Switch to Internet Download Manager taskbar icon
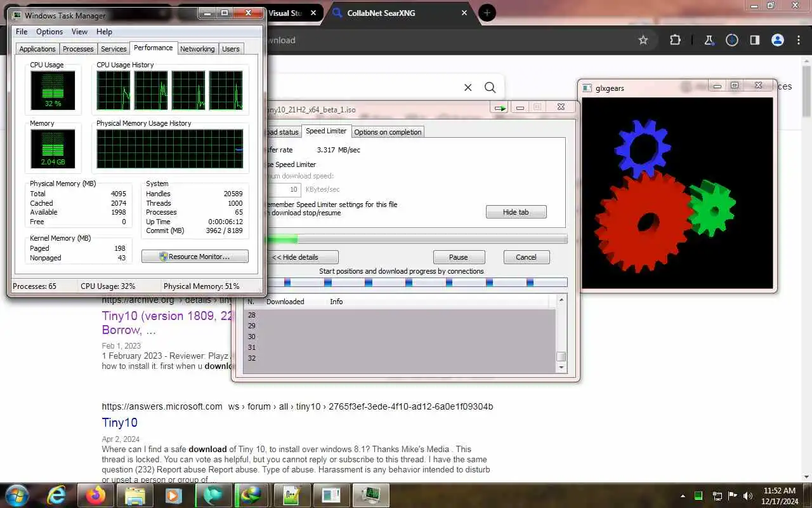Viewport: 812px width, 508px height. tap(252, 495)
